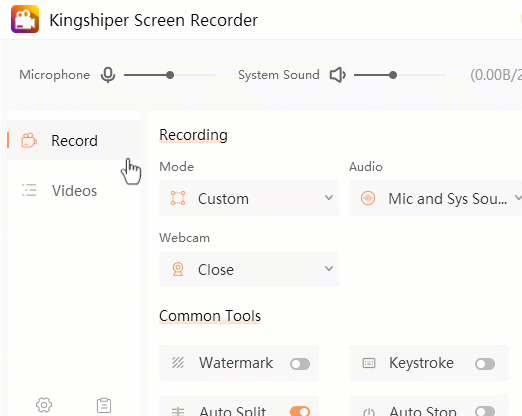522x416 pixels.
Task: Turn on the Keystroke toggle
Action: click(485, 364)
